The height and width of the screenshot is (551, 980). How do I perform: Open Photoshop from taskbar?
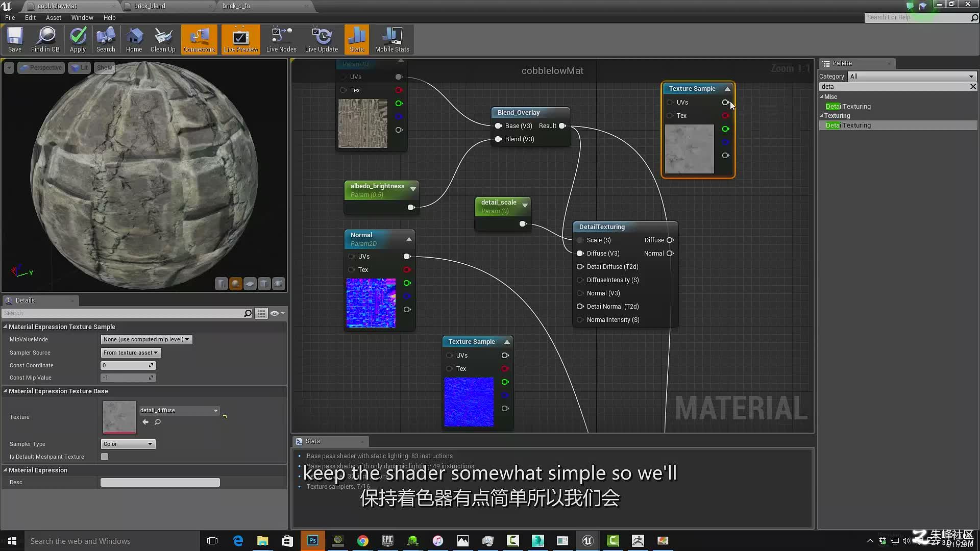click(312, 541)
